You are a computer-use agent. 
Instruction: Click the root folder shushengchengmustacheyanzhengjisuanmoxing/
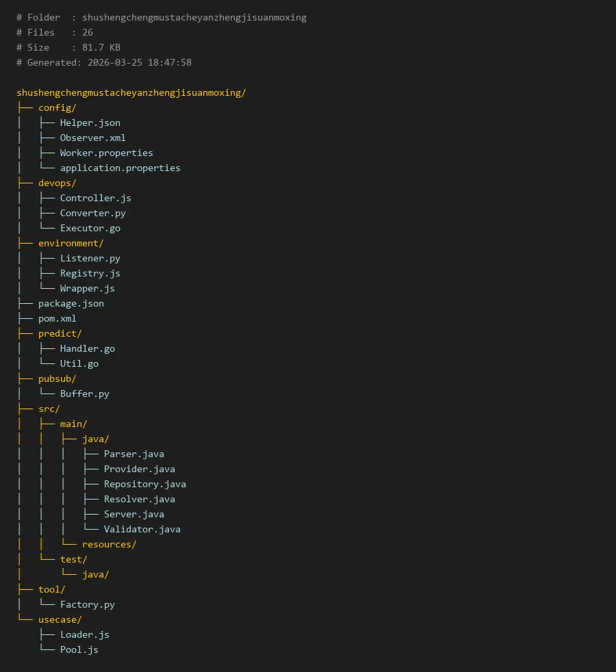click(131, 92)
